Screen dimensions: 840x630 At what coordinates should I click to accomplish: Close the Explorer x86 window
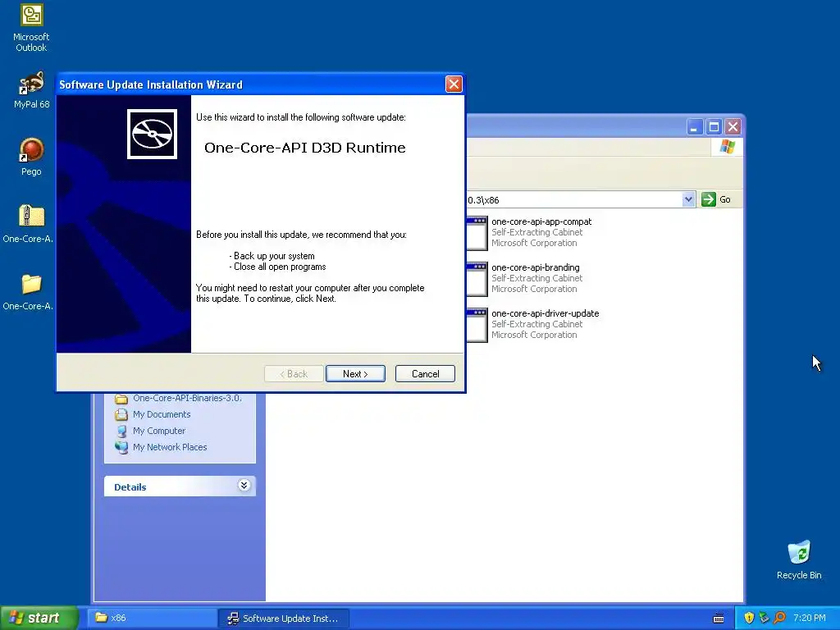click(733, 127)
